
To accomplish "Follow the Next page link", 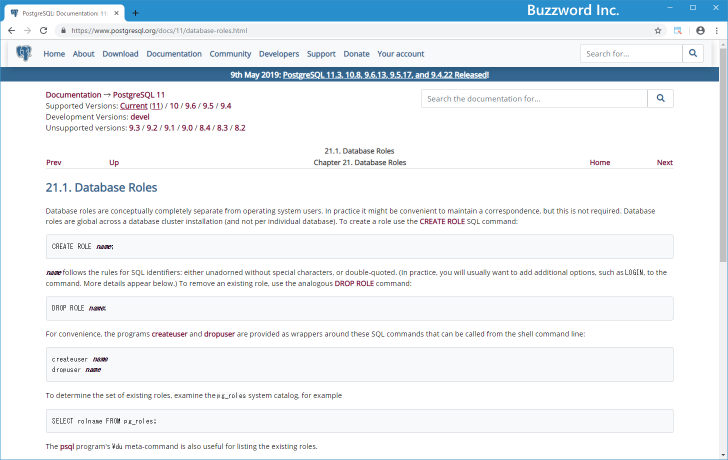I will coord(664,162).
